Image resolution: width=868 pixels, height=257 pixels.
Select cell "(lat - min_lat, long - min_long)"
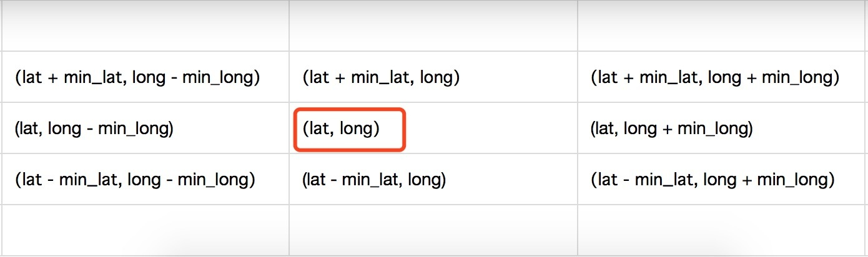click(x=135, y=180)
